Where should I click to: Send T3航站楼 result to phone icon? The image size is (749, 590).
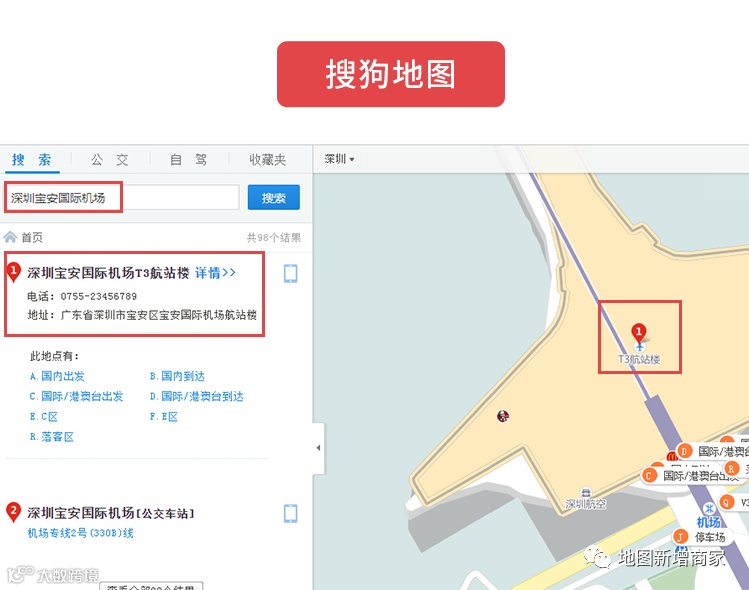(290, 273)
